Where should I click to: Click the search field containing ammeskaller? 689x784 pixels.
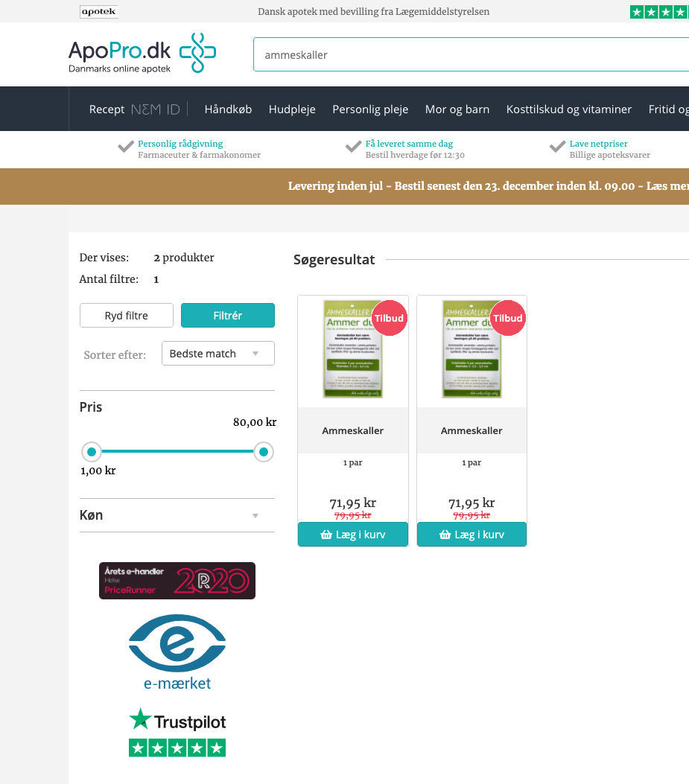469,55
